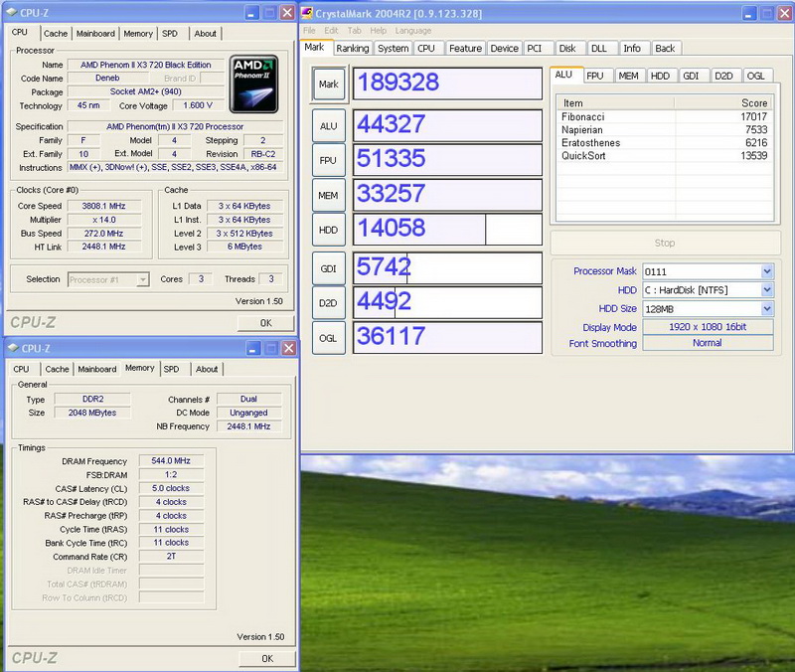Start the ALU benchmark test
The image size is (795, 672).
tap(328, 125)
